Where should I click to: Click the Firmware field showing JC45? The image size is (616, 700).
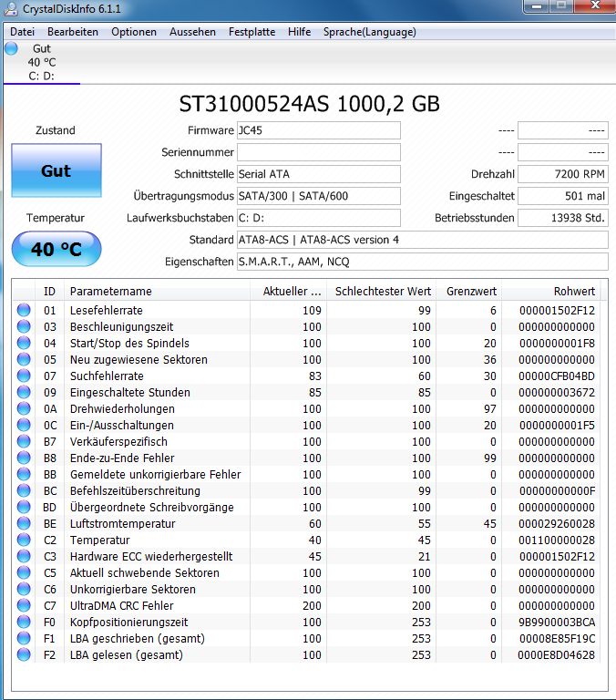[x=319, y=130]
